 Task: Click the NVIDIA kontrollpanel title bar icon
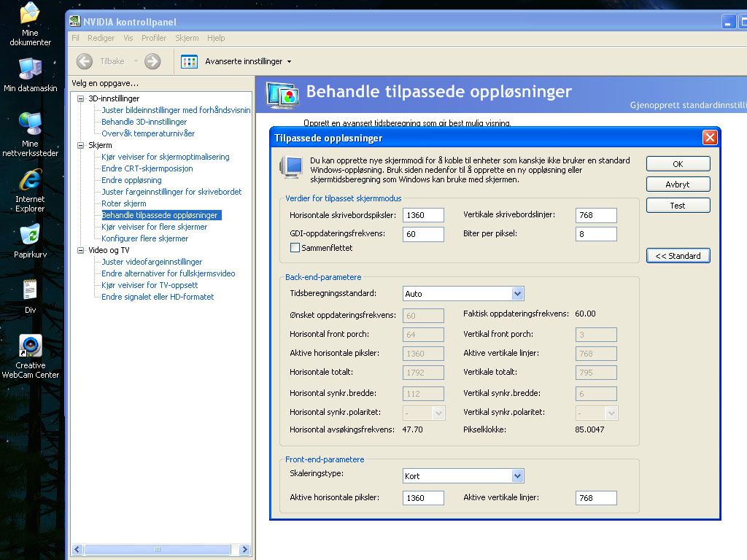point(75,21)
